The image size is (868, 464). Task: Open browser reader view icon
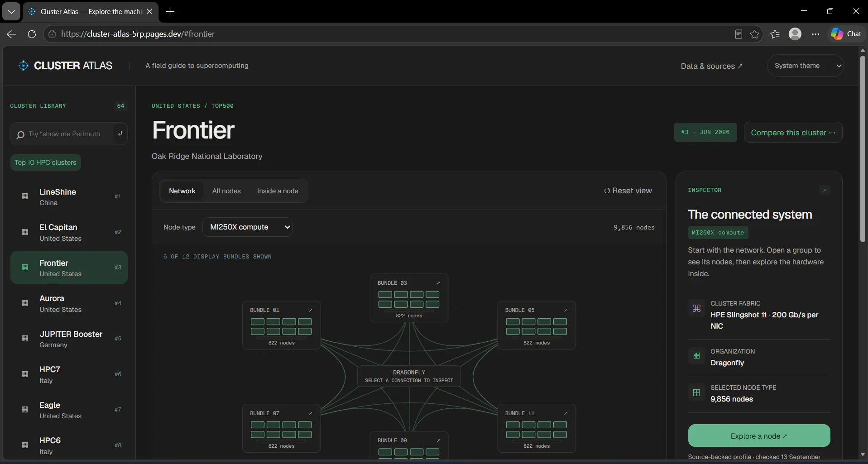pyautogui.click(x=739, y=34)
